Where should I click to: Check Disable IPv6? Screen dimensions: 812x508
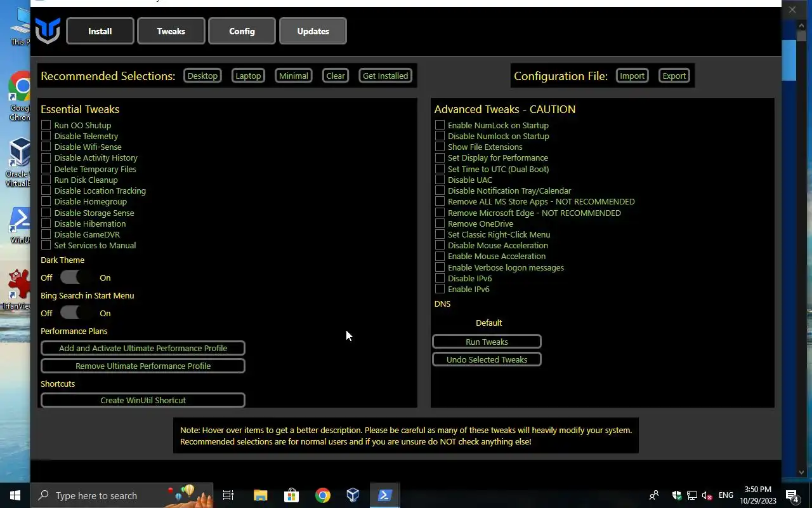pyautogui.click(x=440, y=278)
